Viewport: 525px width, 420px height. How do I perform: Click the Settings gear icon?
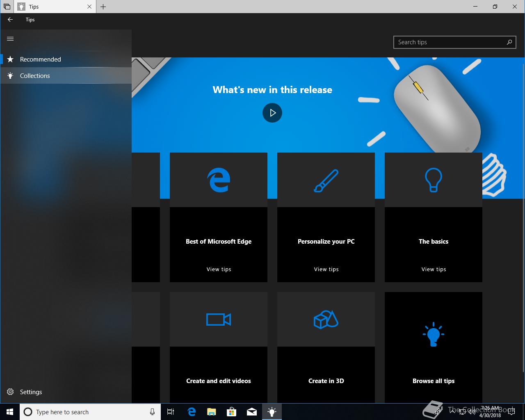coord(10,392)
